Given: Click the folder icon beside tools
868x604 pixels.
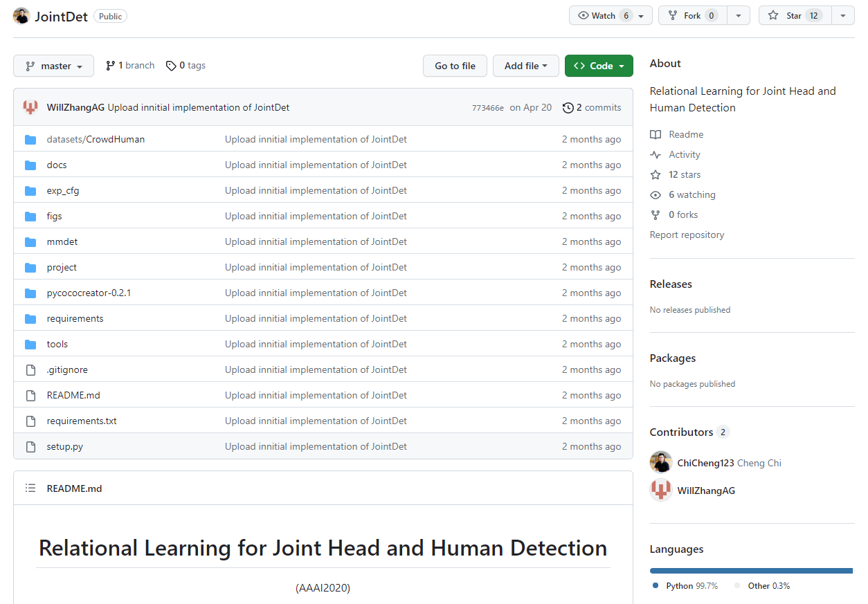Looking at the screenshot, I should pyautogui.click(x=30, y=344).
